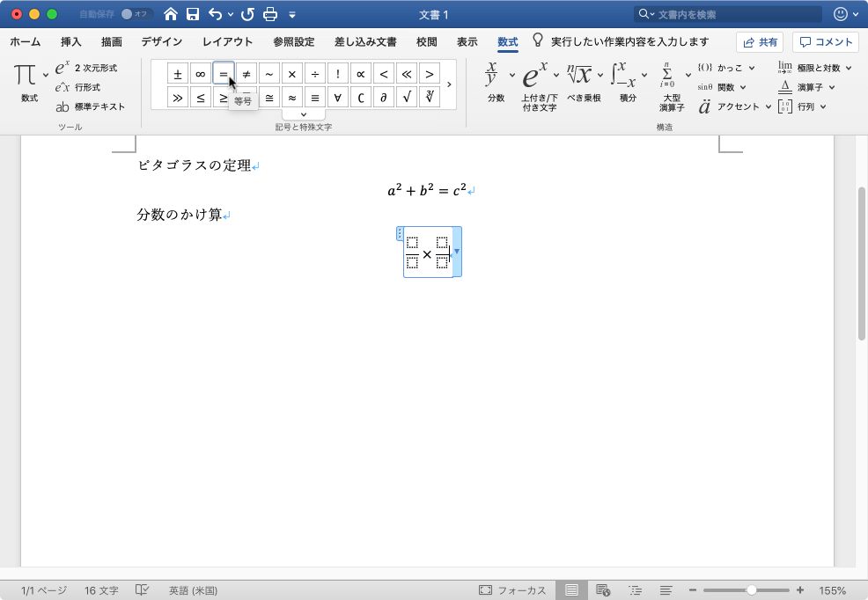
Task: Insert the equals sign symbol
Action: 224,74
